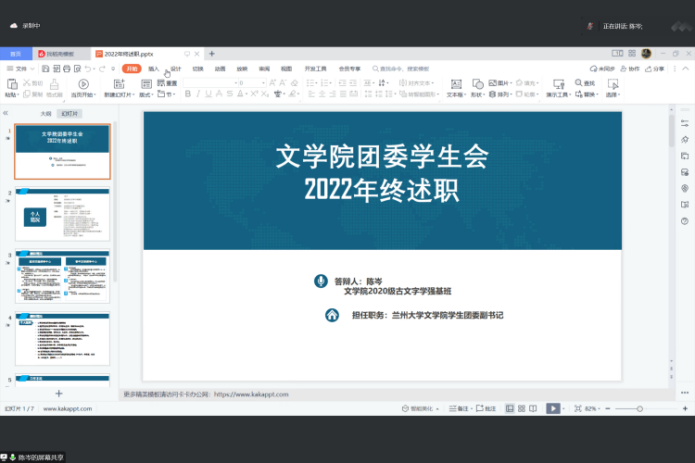Click the Find (查找) icon
695x463 pixels.
coord(577,84)
